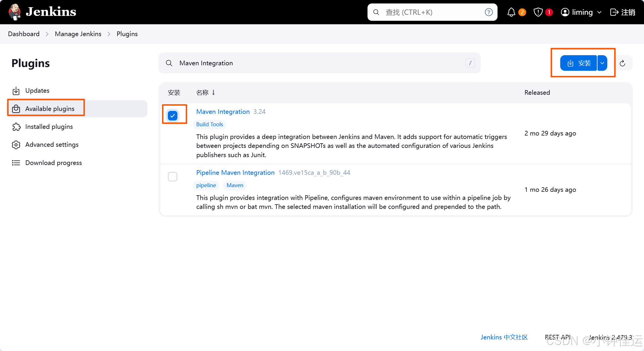The height and width of the screenshot is (351, 644).
Task: Click the blue 安装 install button
Action: click(x=578, y=63)
